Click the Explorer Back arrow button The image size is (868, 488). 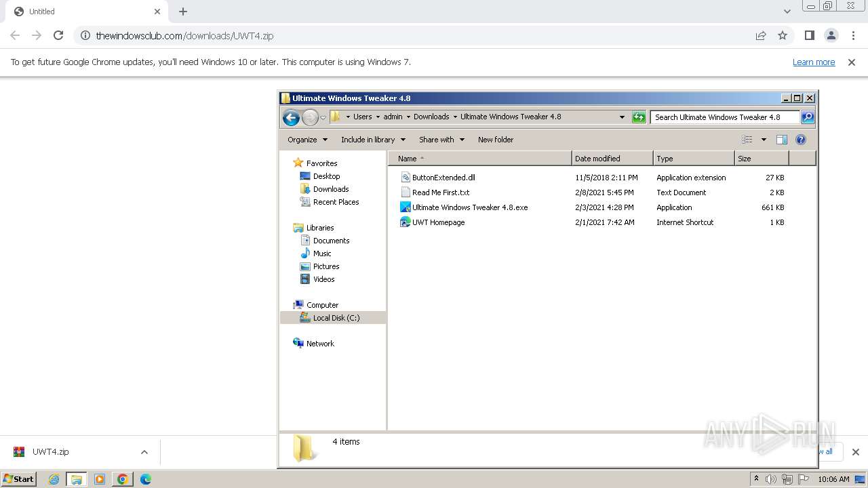[291, 117]
